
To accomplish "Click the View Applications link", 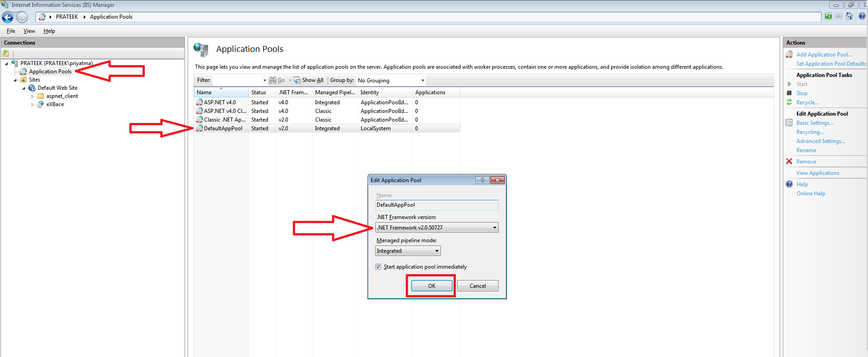I will point(818,173).
